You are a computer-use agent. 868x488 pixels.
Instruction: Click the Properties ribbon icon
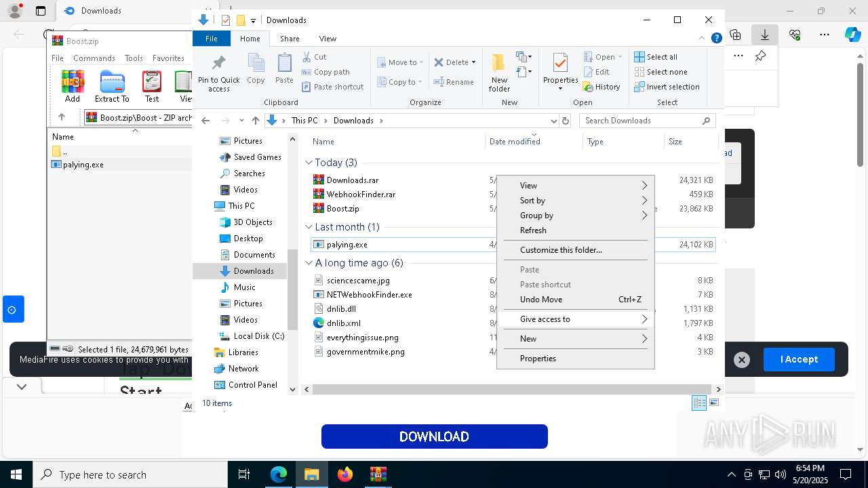560,72
